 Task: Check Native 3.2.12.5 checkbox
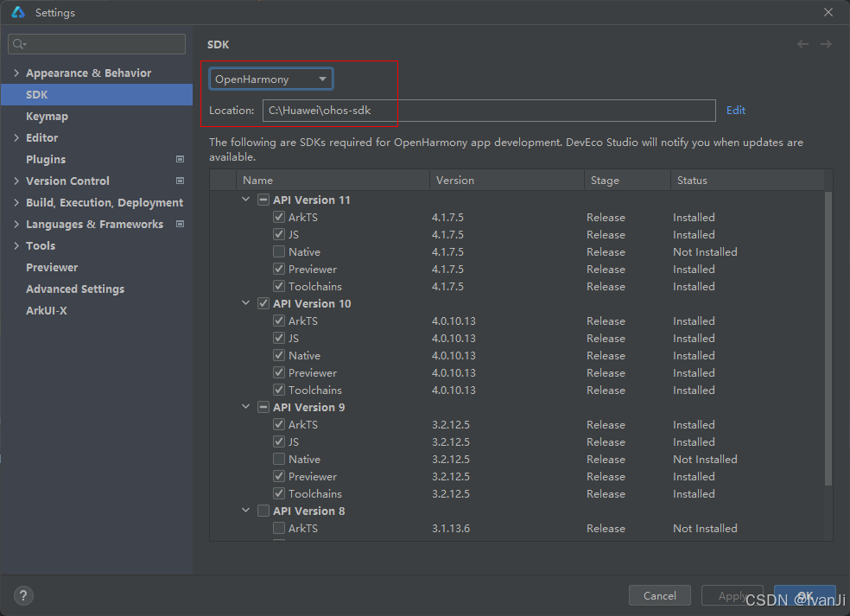click(x=279, y=460)
